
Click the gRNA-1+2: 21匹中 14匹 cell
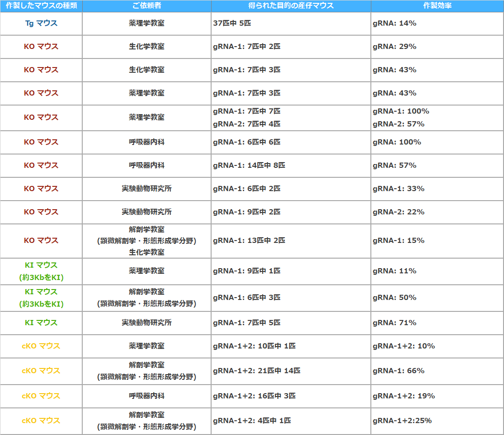[256, 371]
